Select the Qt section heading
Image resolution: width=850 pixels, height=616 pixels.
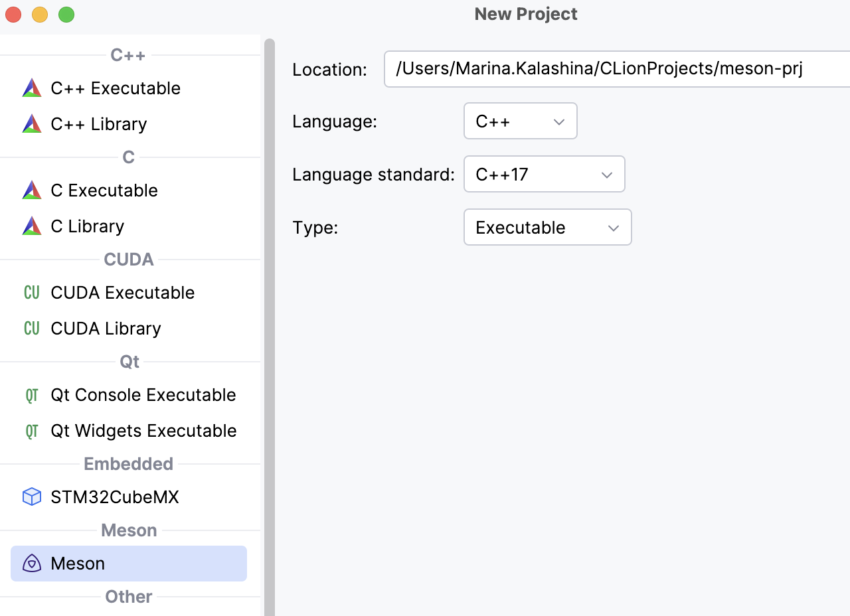click(x=128, y=361)
